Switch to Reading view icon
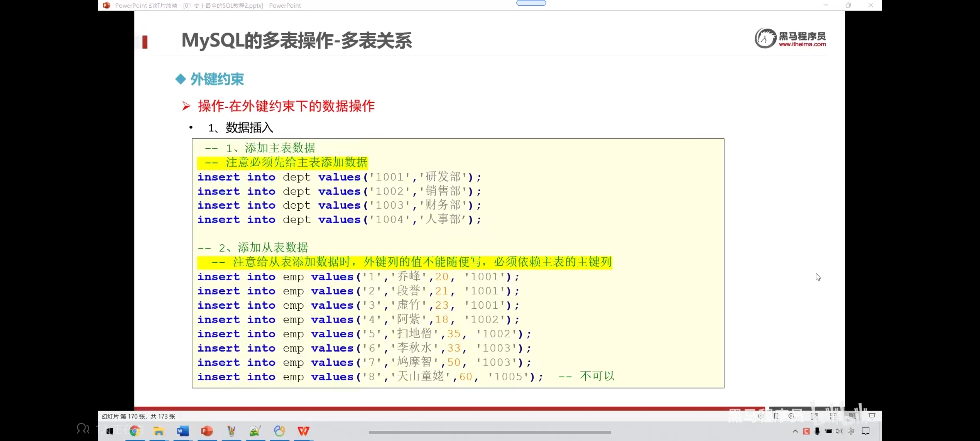Image resolution: width=980 pixels, height=441 pixels. pos(852,416)
